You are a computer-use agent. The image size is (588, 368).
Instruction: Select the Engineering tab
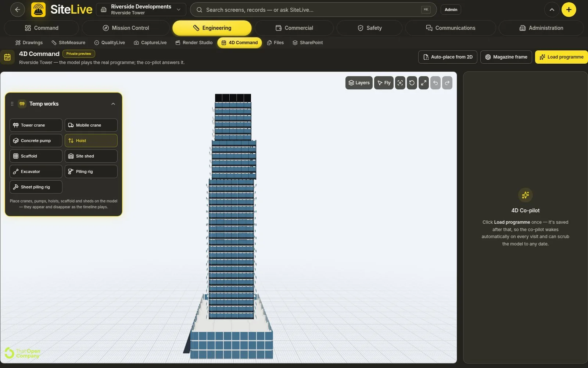point(212,28)
